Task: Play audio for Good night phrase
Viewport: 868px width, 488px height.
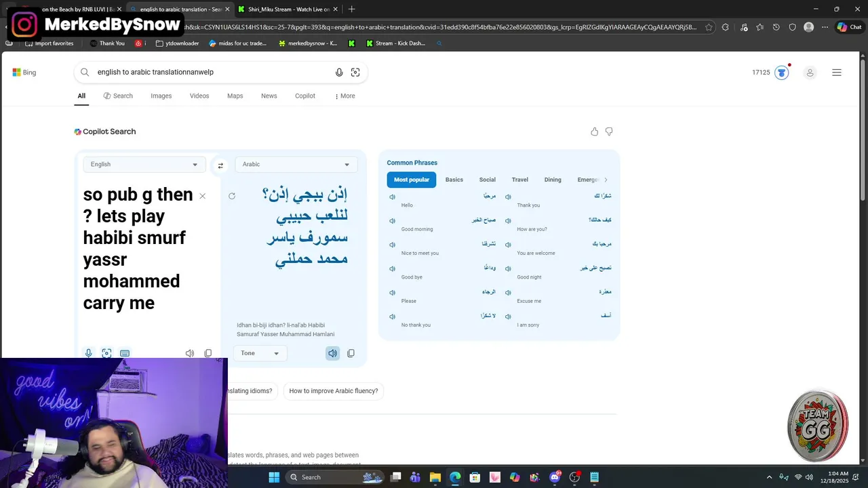Action: 509,269
